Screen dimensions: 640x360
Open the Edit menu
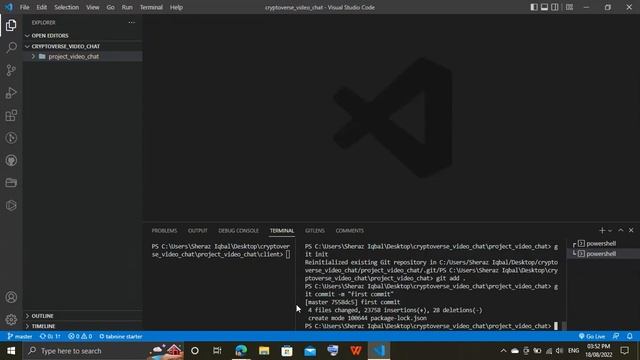42,7
